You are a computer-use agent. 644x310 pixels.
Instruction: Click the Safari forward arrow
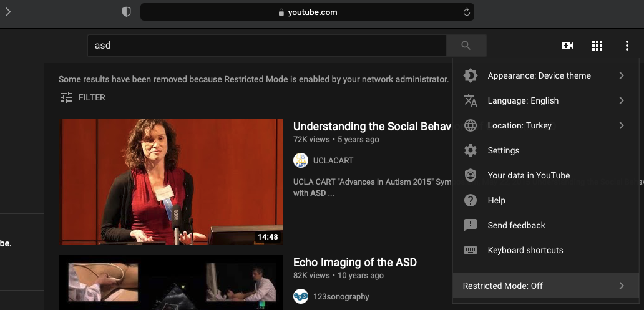8,12
